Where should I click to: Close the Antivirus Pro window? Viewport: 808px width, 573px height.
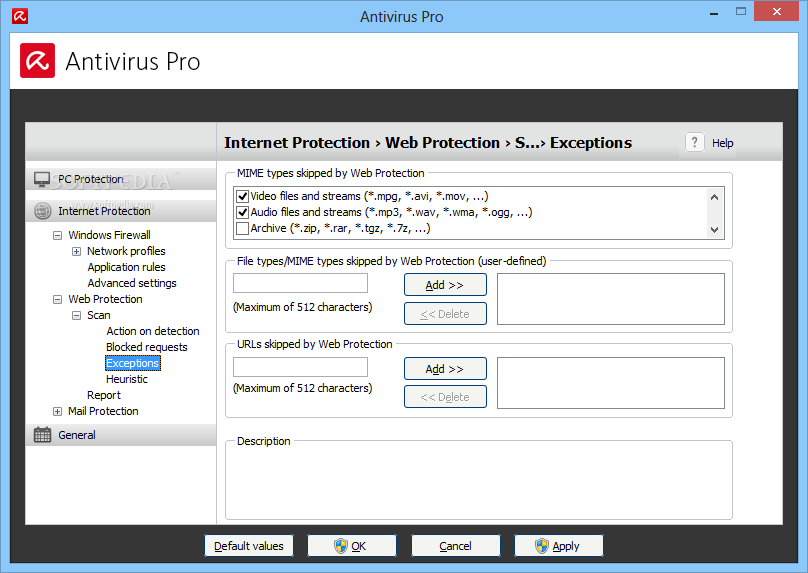[777, 11]
